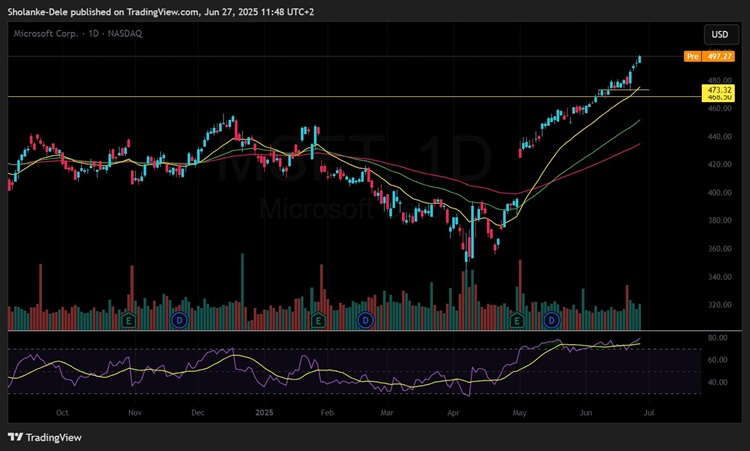The height and width of the screenshot is (451, 750).
Task: Click the dividend D marker before Dec
Action: [179, 320]
